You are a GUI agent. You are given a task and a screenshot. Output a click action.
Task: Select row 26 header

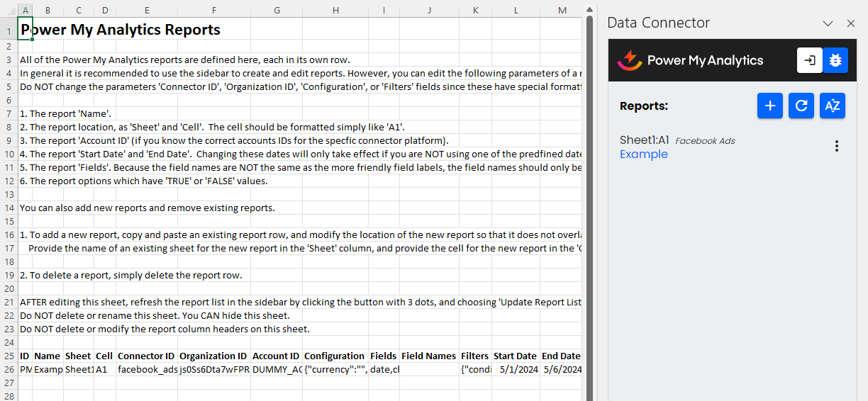[9, 369]
